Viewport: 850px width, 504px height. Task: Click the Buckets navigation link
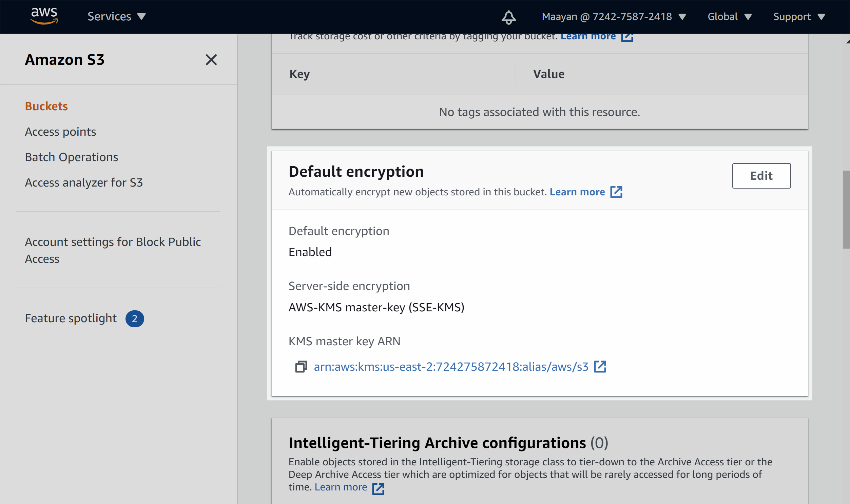(x=45, y=106)
